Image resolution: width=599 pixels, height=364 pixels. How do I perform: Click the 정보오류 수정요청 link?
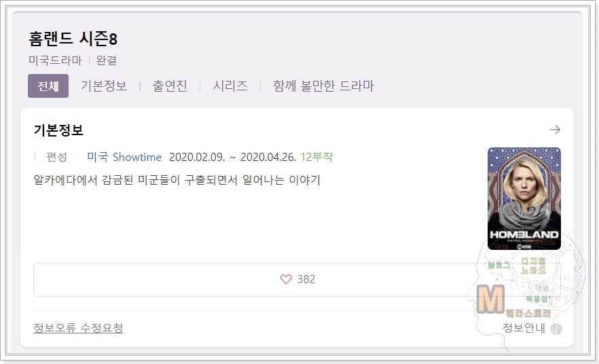point(78,328)
